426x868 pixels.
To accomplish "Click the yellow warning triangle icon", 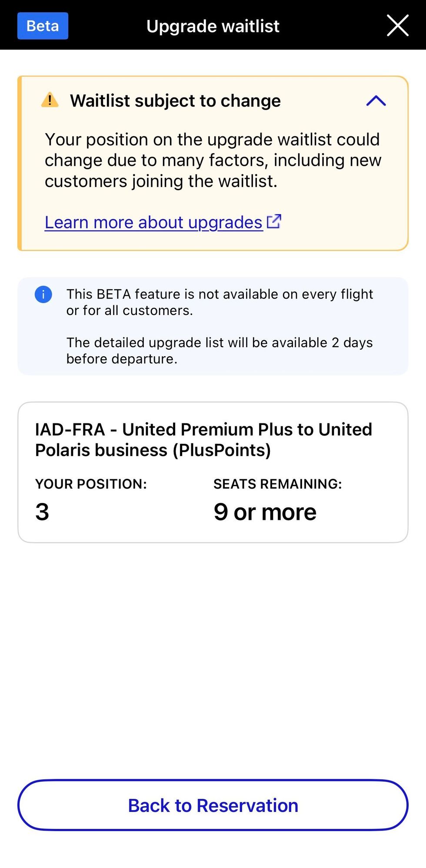I will (50, 100).
